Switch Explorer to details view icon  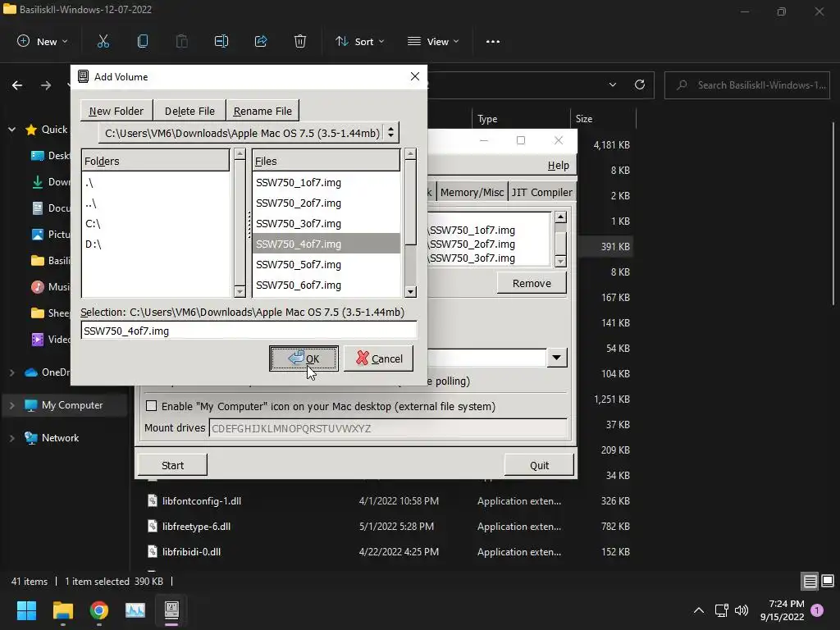[x=810, y=582]
